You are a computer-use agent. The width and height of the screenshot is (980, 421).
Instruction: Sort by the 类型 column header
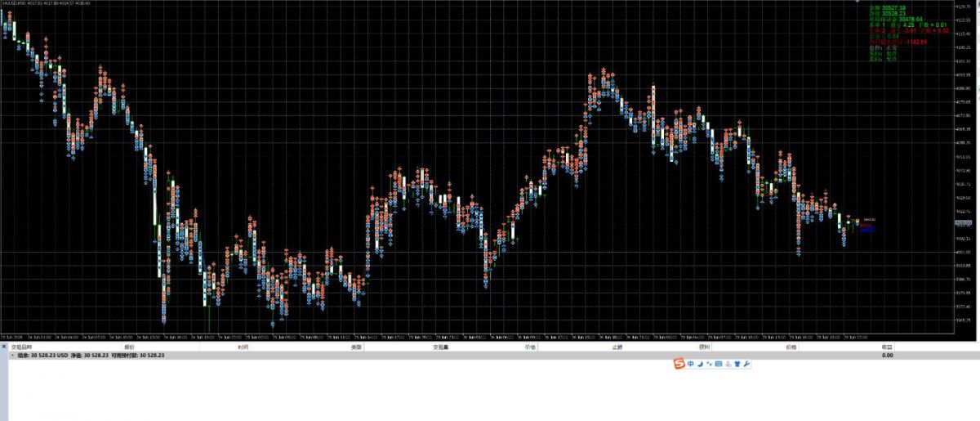pos(356,347)
